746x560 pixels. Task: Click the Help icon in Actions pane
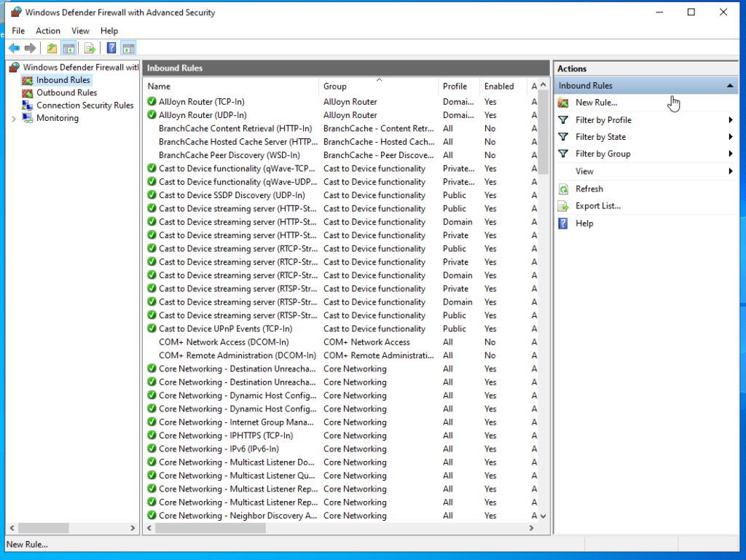[x=563, y=224]
